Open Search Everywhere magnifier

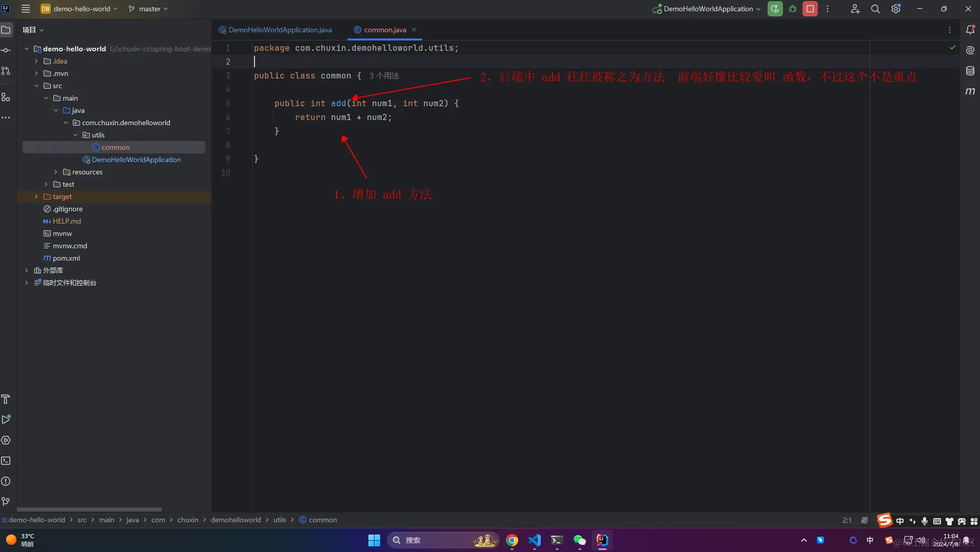click(x=875, y=9)
